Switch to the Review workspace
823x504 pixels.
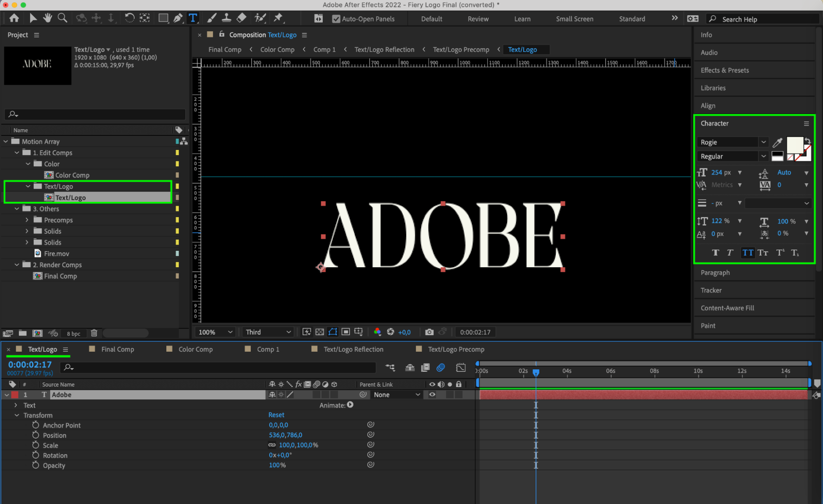click(478, 19)
